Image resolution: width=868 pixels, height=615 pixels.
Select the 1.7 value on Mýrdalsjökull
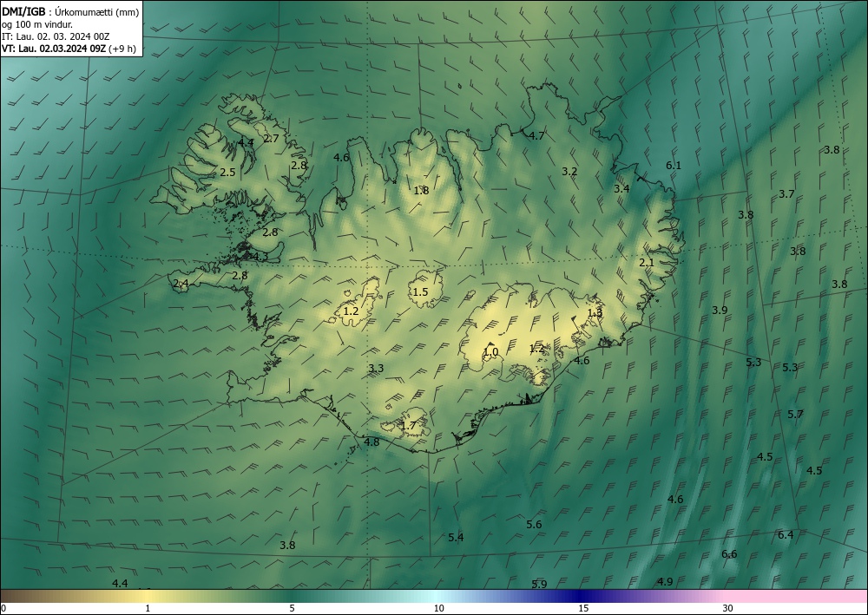(408, 426)
